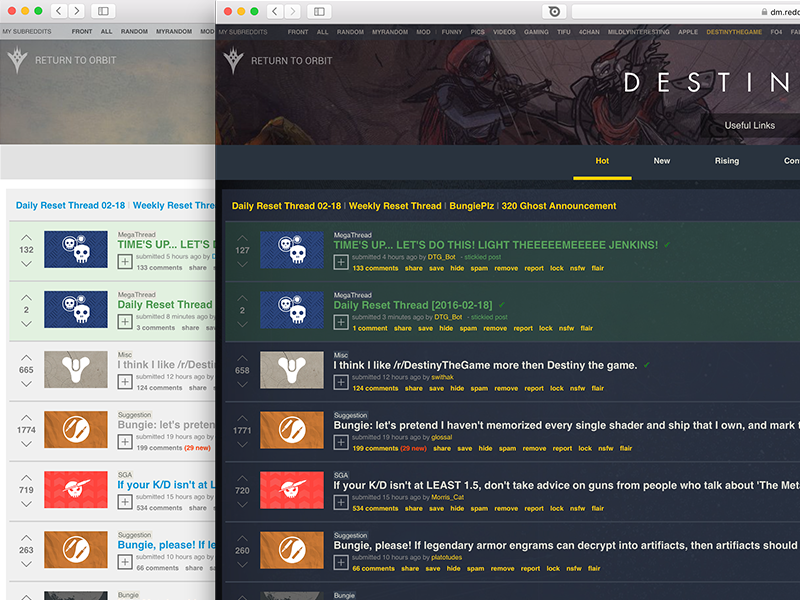Upvote the 1774-point post in light window

tap(27, 418)
